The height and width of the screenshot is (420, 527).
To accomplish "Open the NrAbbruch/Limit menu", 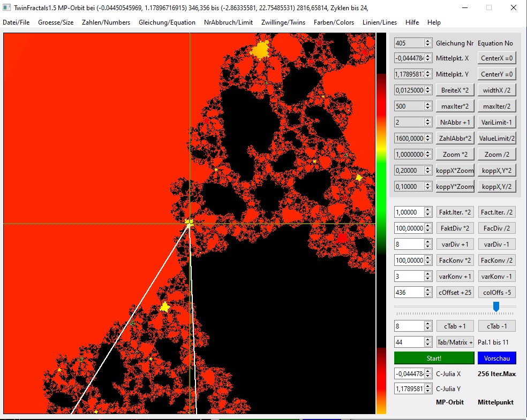I will click(x=228, y=22).
